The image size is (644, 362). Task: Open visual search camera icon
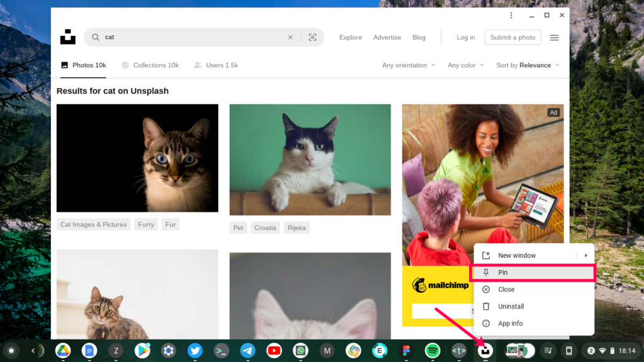point(313,37)
